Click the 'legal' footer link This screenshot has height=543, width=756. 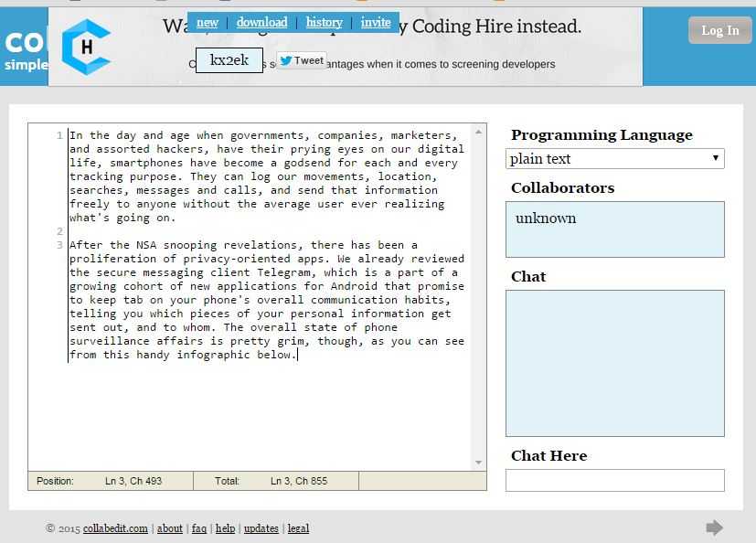[298, 528]
